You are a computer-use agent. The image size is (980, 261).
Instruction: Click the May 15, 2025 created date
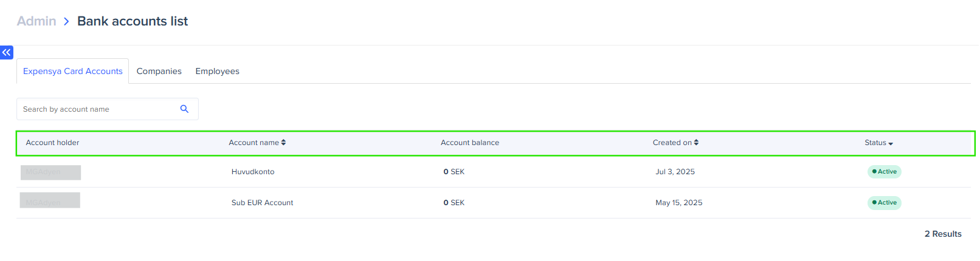tap(678, 203)
